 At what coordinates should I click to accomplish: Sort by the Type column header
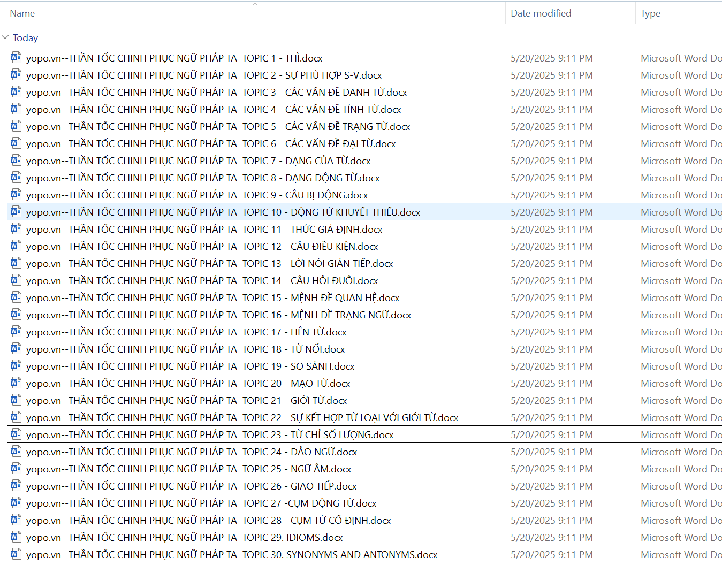pos(650,13)
